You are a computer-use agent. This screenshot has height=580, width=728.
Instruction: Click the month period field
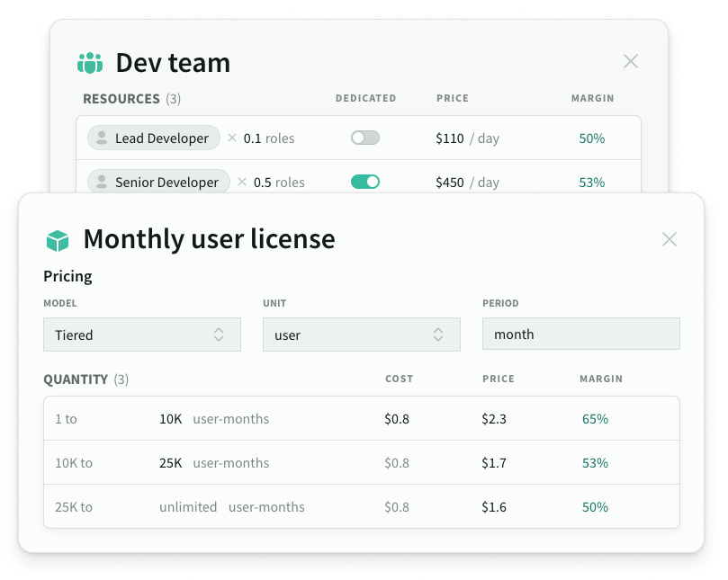tap(580, 334)
